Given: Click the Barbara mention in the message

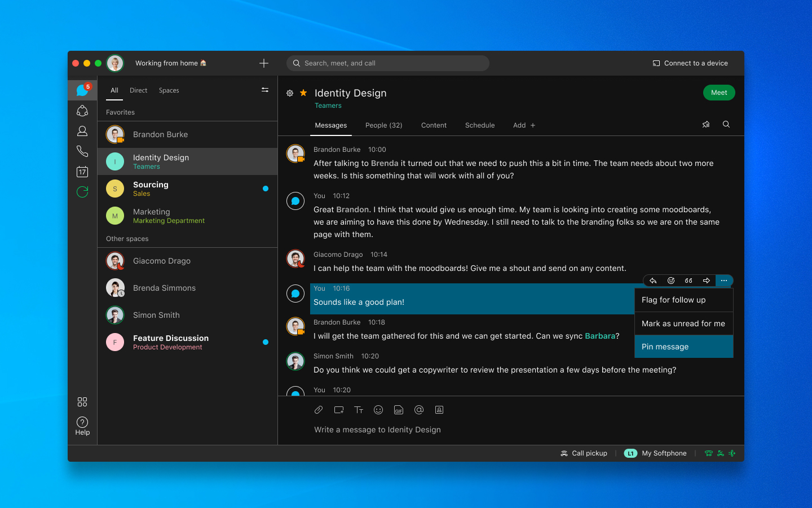Looking at the screenshot, I should tap(600, 336).
